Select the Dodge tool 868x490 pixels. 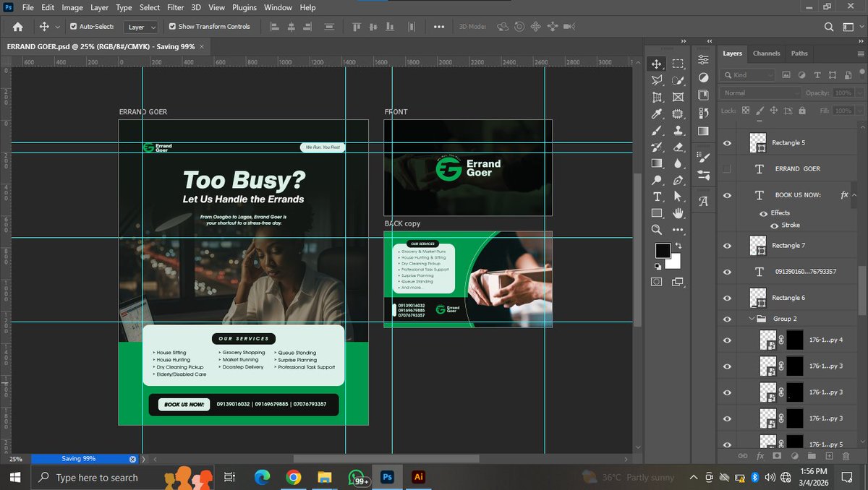[x=657, y=180]
